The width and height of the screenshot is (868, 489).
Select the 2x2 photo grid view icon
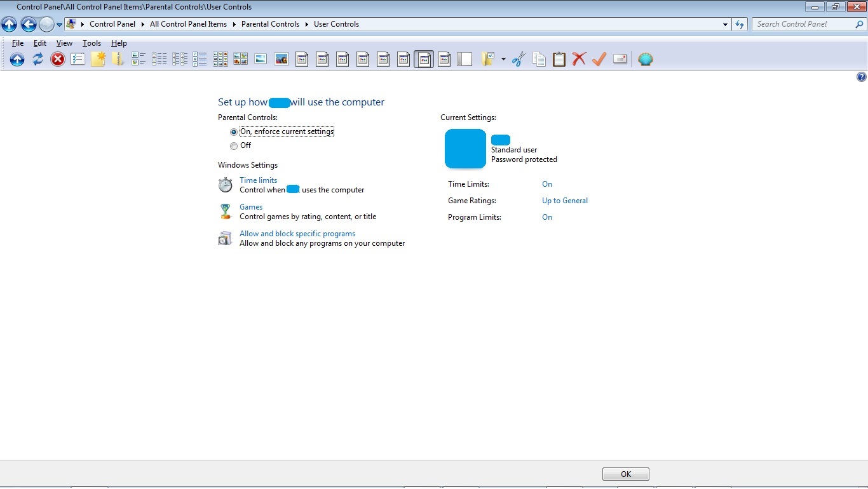(240, 59)
